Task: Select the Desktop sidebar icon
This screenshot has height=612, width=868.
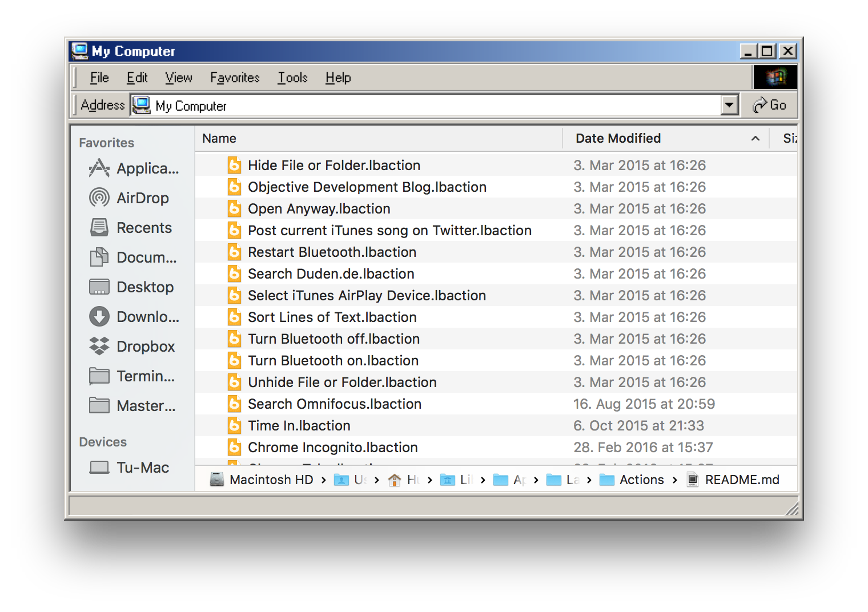Action: click(99, 287)
